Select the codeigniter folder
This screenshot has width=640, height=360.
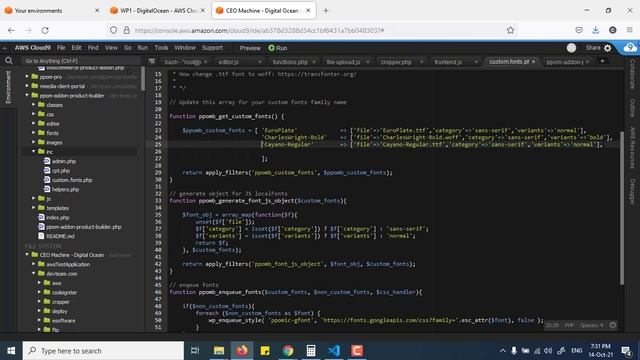point(64,292)
